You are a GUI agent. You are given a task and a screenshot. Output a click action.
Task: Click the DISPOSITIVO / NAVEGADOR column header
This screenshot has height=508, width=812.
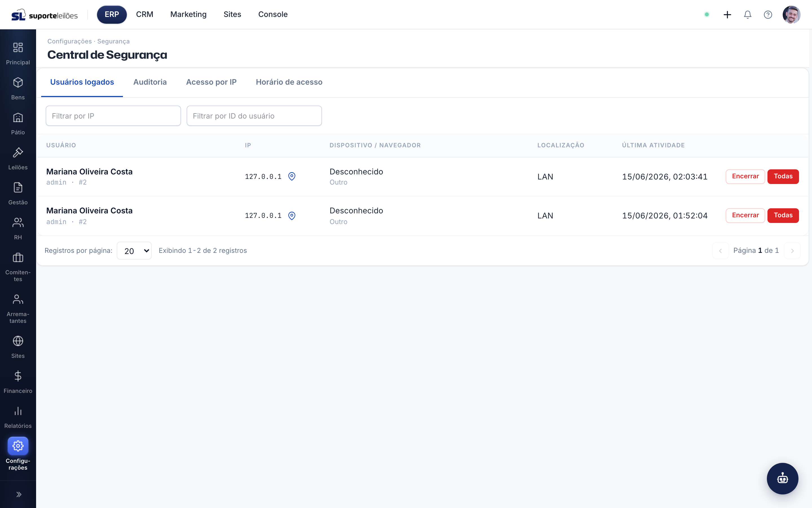click(375, 145)
